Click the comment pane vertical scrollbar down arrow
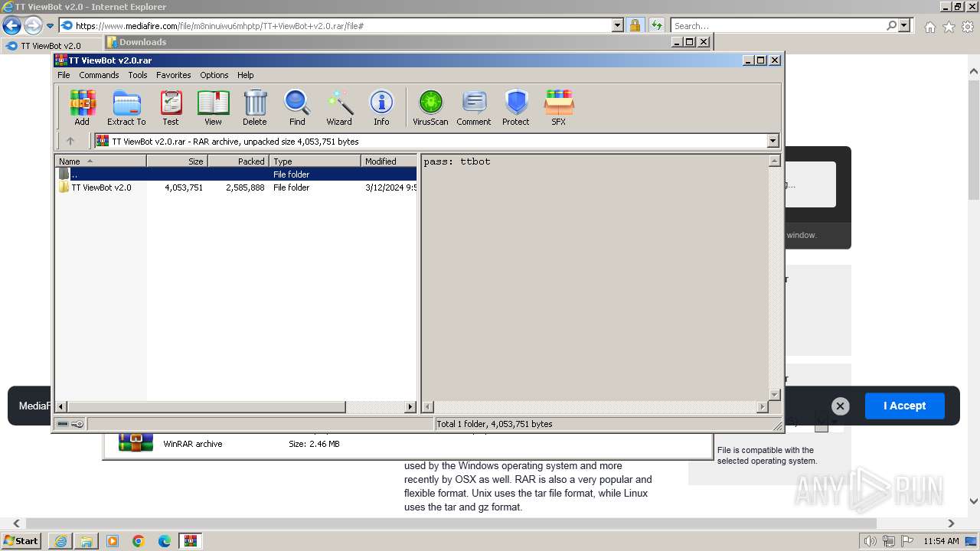 (774, 395)
